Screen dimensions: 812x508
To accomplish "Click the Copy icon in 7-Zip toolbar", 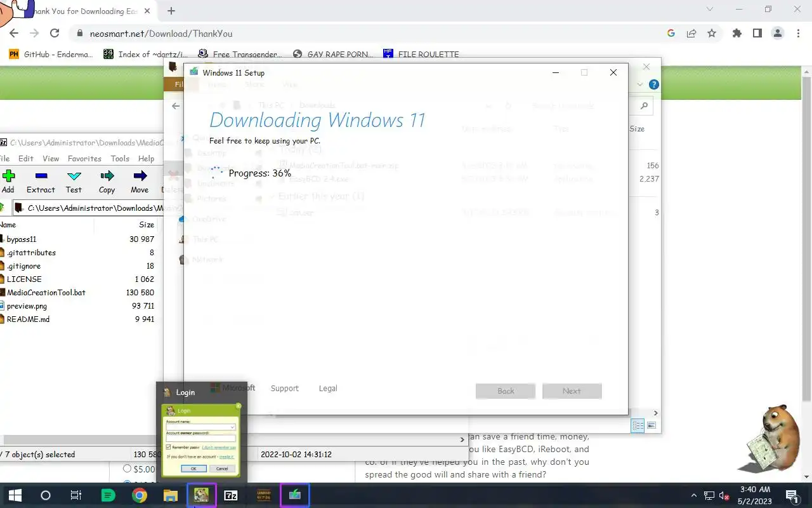I will tap(107, 176).
